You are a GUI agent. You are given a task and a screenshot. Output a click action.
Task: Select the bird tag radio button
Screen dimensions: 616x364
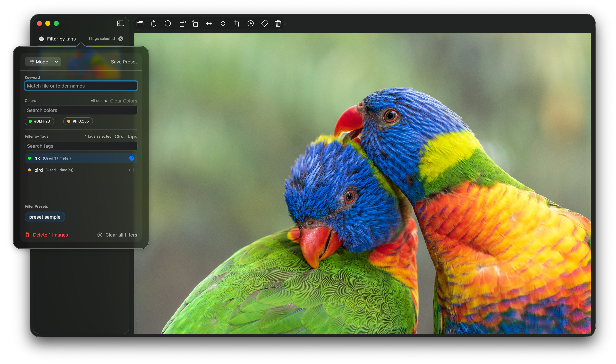coord(132,170)
